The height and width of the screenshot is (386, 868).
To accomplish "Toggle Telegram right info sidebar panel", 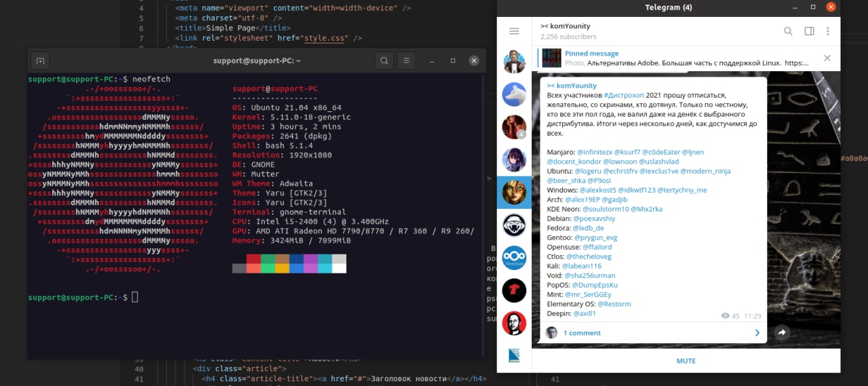I will pyautogui.click(x=809, y=31).
